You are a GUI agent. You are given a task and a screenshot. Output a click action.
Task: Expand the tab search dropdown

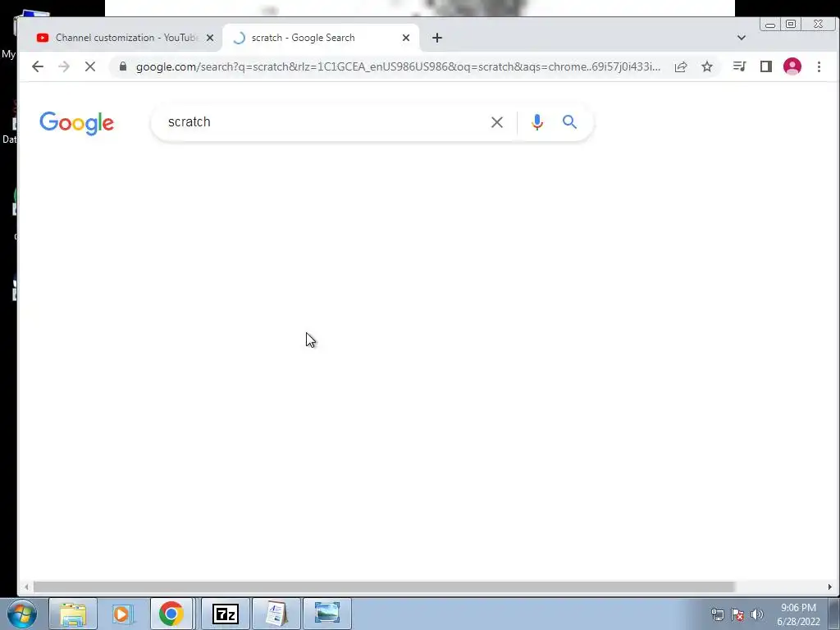point(742,38)
